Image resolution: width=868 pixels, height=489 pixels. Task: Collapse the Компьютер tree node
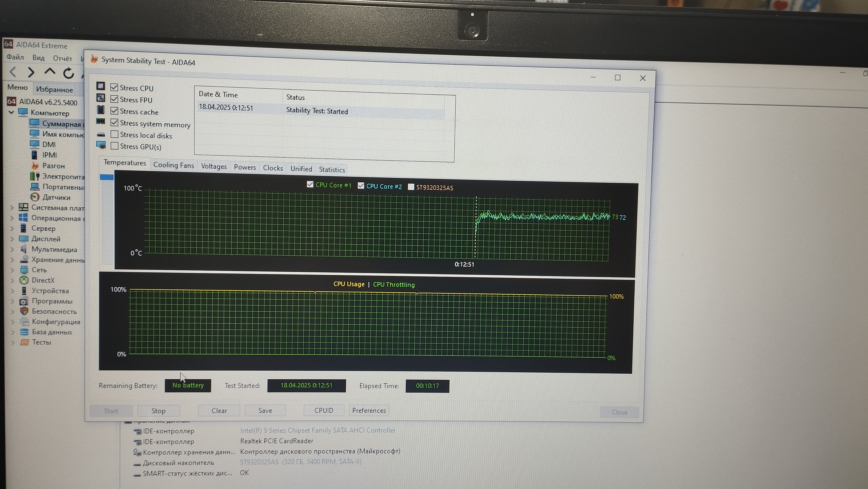pyautogui.click(x=11, y=112)
